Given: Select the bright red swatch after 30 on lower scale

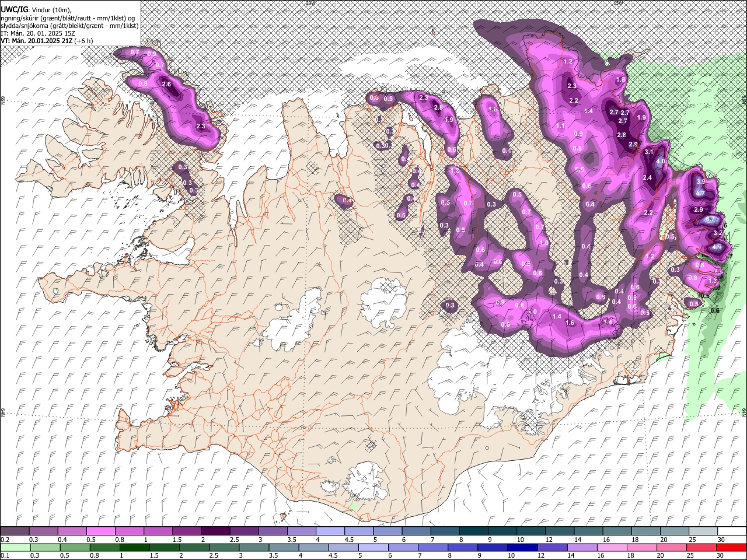Looking at the screenshot, I should (x=730, y=547).
